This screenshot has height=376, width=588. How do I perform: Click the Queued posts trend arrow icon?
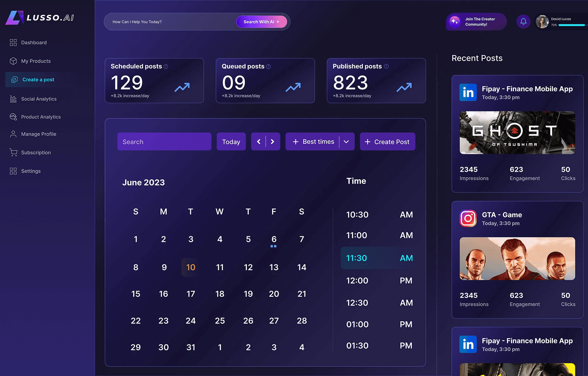point(293,87)
